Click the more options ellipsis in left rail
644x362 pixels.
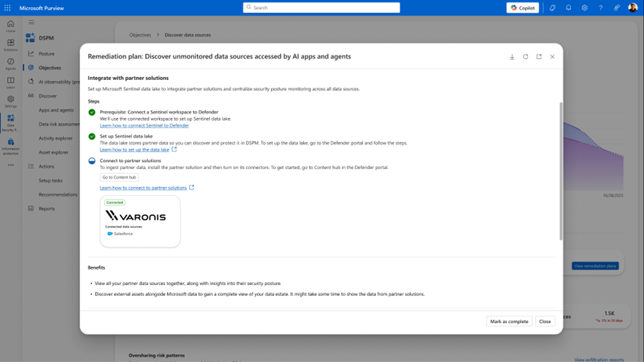coord(11,165)
